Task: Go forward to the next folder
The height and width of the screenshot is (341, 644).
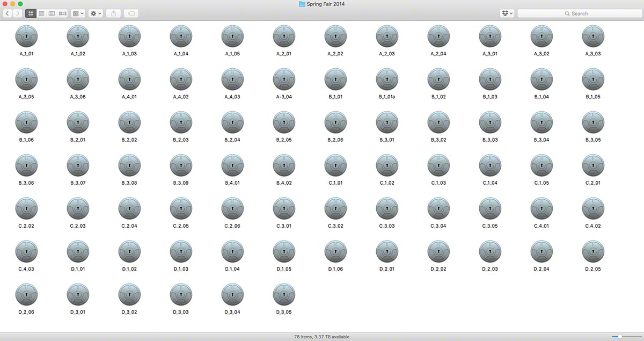Action: [x=18, y=13]
